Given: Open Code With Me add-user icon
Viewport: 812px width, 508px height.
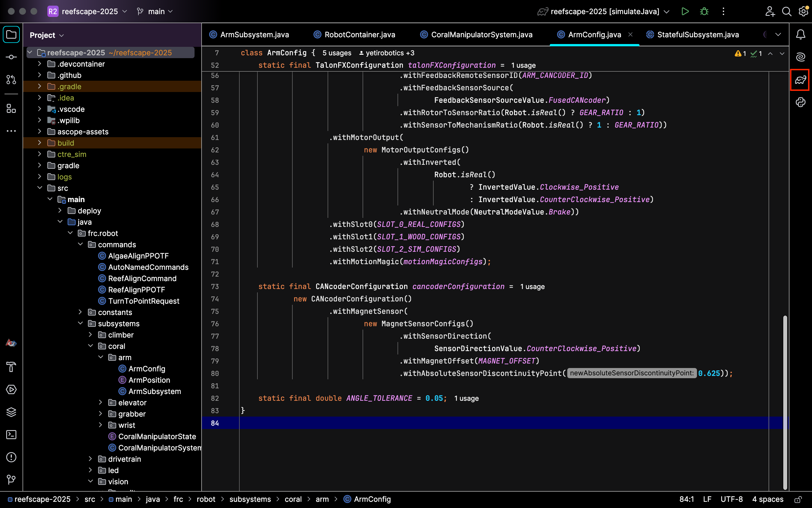Looking at the screenshot, I should coord(770,11).
